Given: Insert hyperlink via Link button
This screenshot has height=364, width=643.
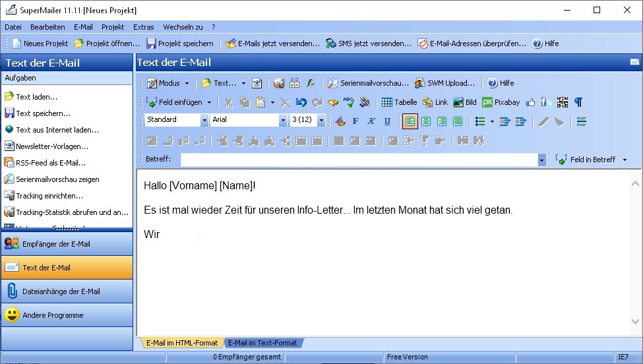Looking at the screenshot, I should 435,102.
